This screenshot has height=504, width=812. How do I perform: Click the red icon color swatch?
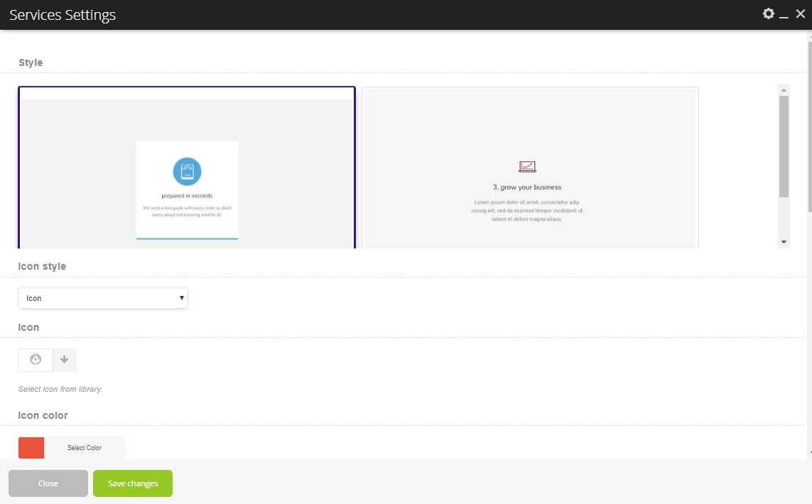coord(31,448)
